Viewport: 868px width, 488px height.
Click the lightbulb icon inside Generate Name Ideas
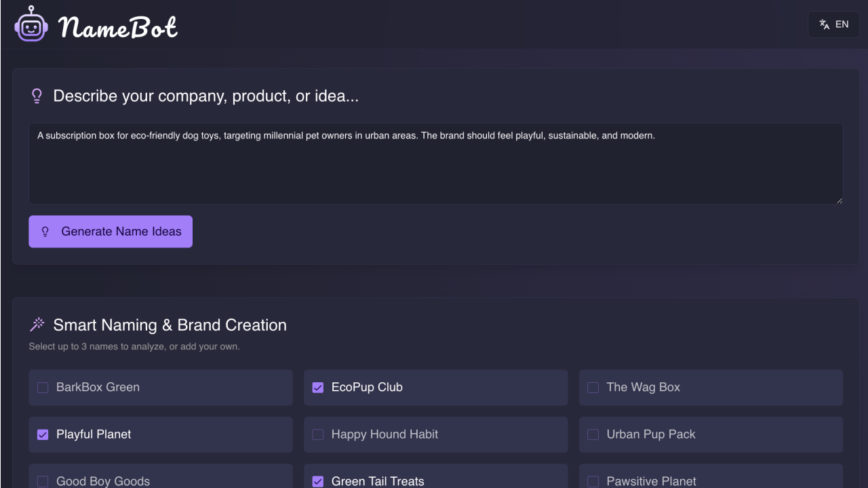click(45, 232)
